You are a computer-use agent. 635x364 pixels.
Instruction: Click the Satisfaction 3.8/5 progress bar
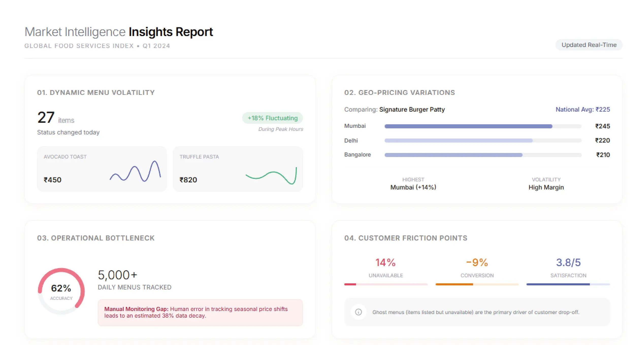[x=568, y=284]
